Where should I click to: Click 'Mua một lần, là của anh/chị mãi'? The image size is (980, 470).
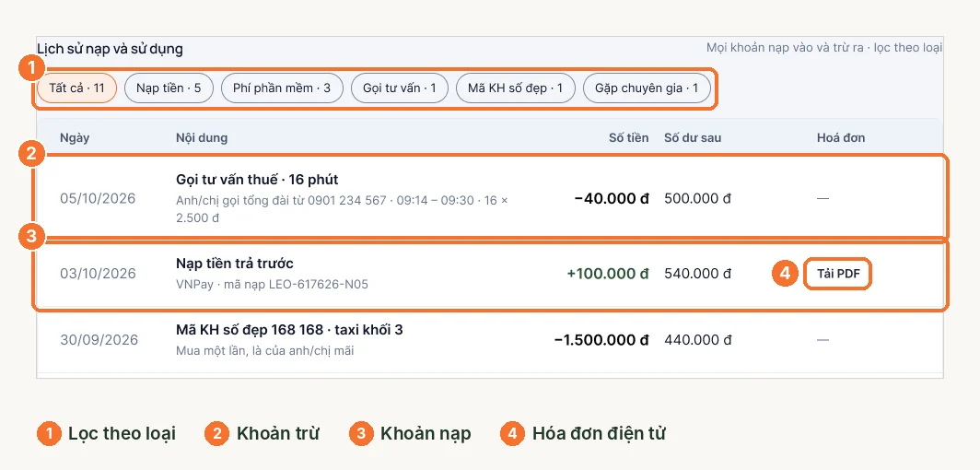(265, 350)
